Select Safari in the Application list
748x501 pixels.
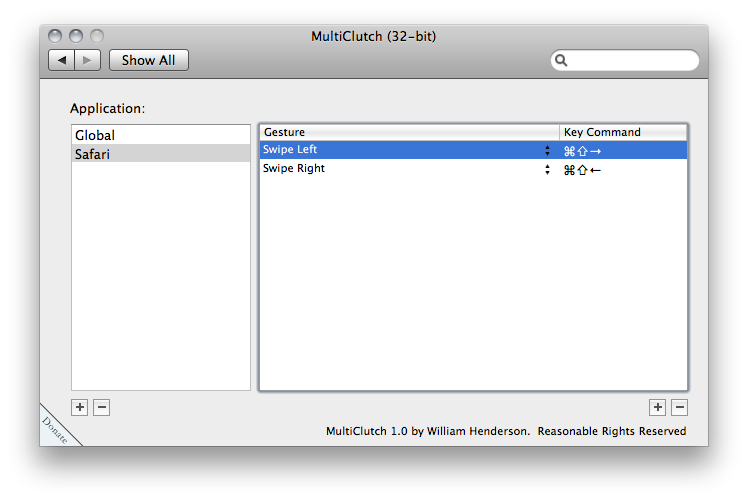coord(161,154)
